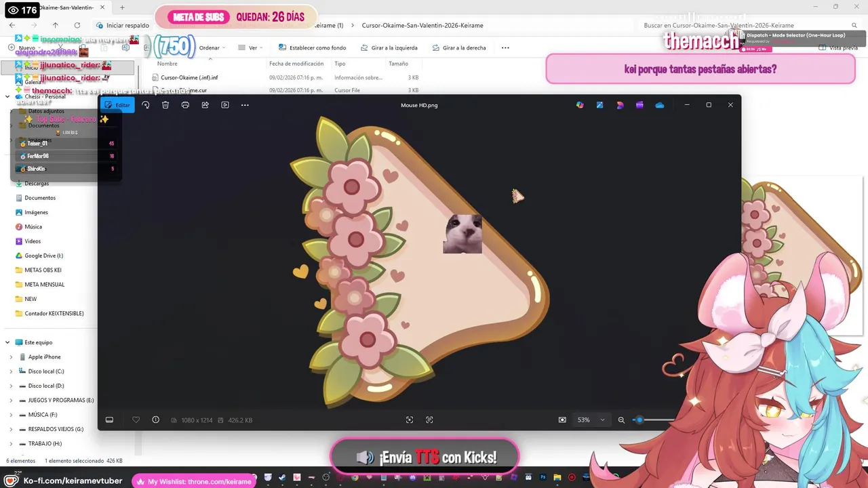Screen dimensions: 868x488
Task: Open the purple app icon in Photos title bar
Action: pos(639,105)
